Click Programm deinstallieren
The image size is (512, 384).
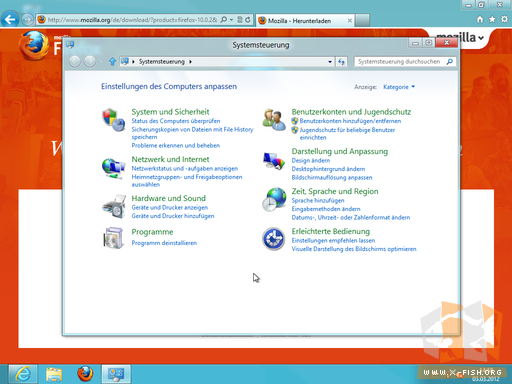[164, 243]
